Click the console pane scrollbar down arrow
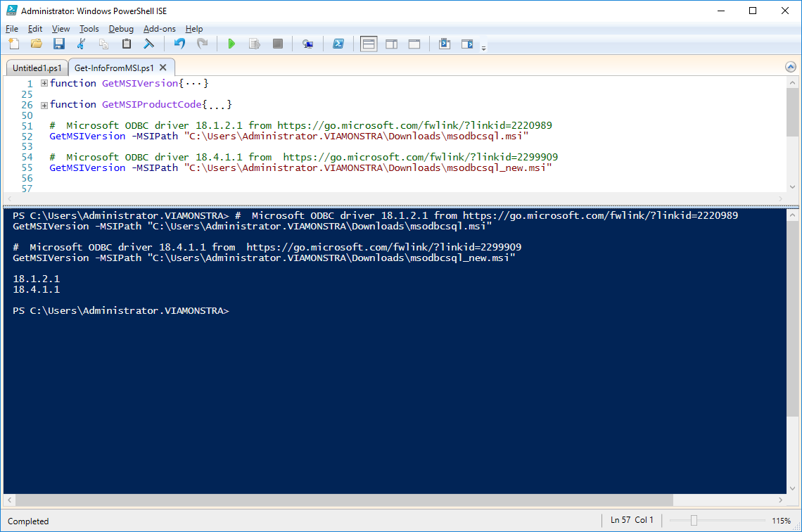The width and height of the screenshot is (802, 532). pyautogui.click(x=792, y=488)
